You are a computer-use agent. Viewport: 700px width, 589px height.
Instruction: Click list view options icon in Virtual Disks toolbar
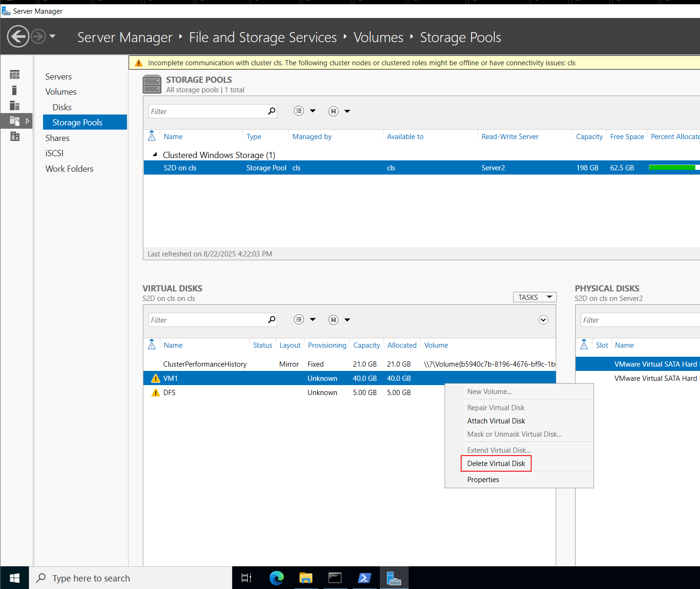coord(299,320)
